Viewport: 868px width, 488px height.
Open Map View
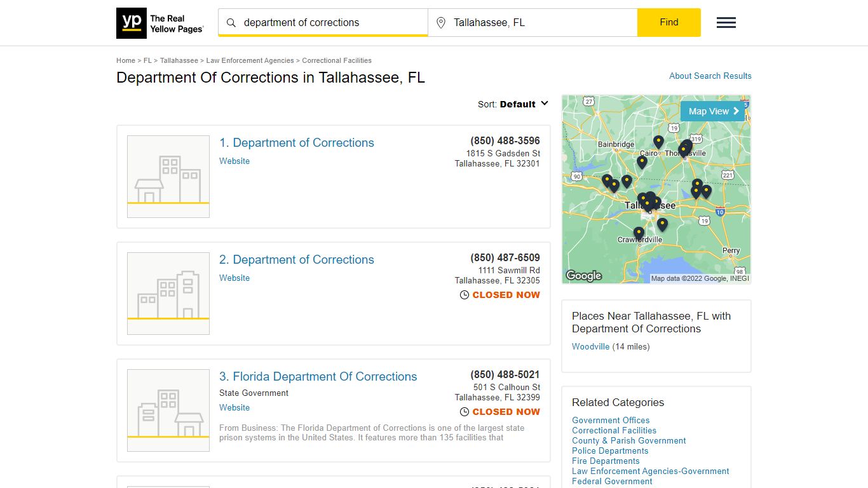tap(713, 111)
